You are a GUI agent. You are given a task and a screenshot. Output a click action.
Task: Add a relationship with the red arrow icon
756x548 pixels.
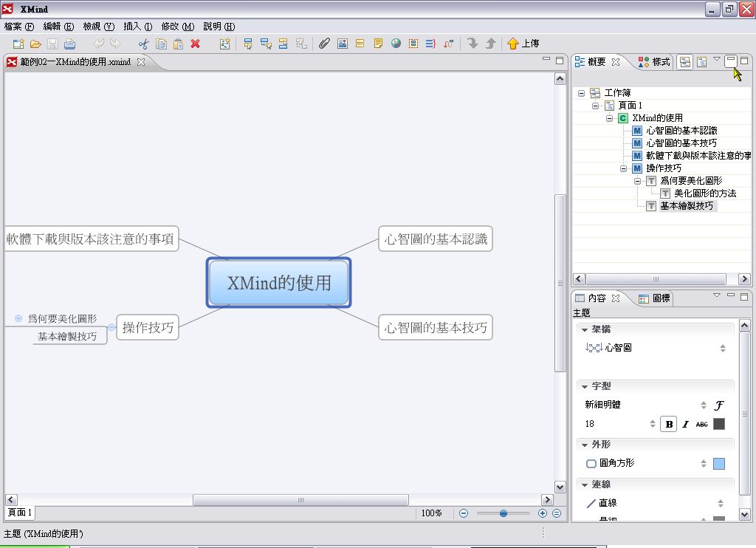click(448, 44)
